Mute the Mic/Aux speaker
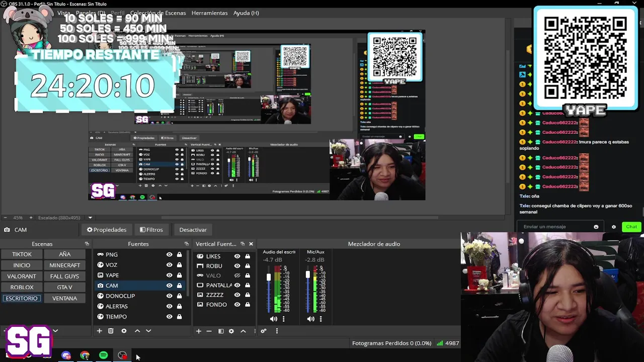 [x=310, y=319]
